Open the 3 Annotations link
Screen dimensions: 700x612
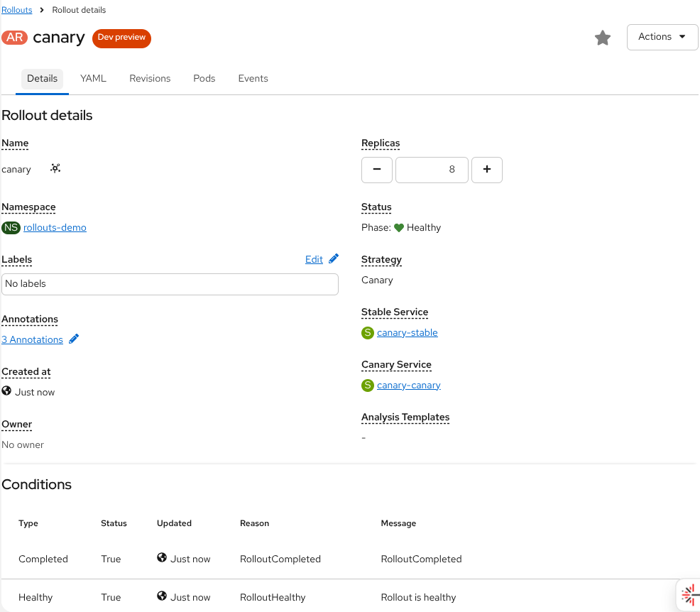[x=32, y=340]
